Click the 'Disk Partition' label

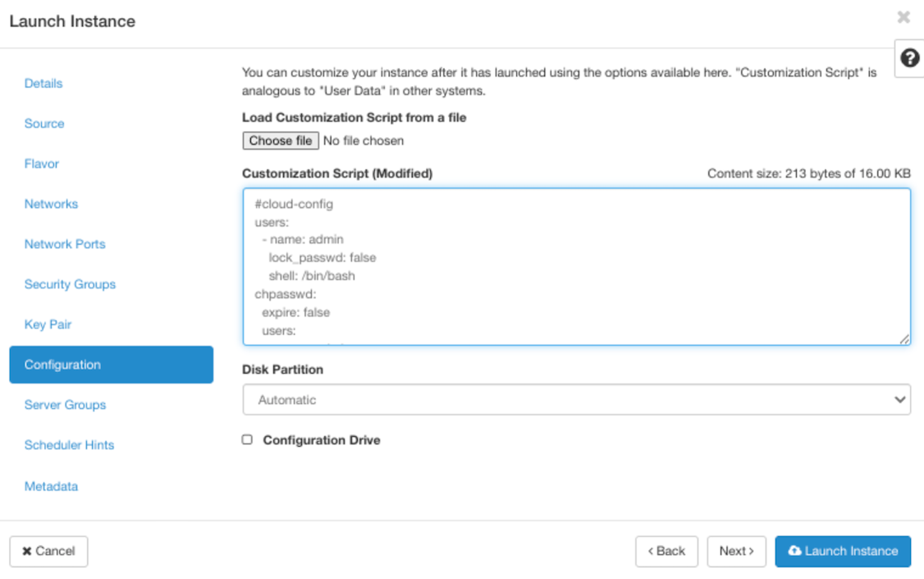pos(282,369)
